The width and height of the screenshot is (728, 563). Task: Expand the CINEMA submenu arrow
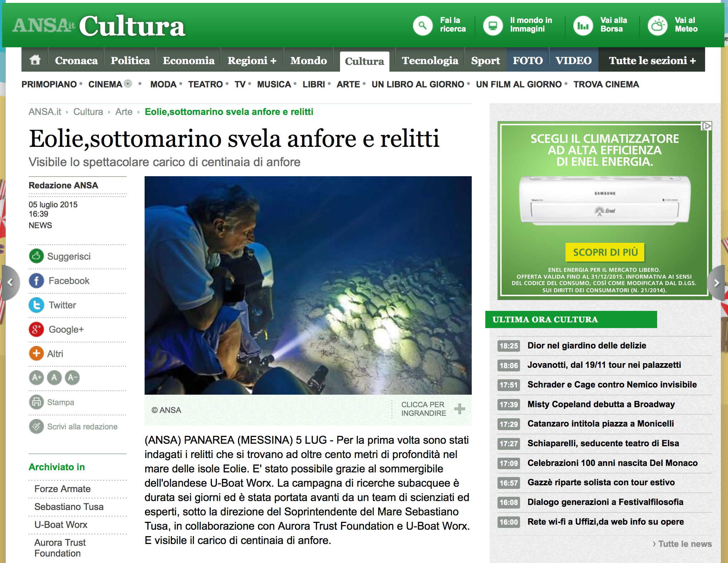coord(128,83)
